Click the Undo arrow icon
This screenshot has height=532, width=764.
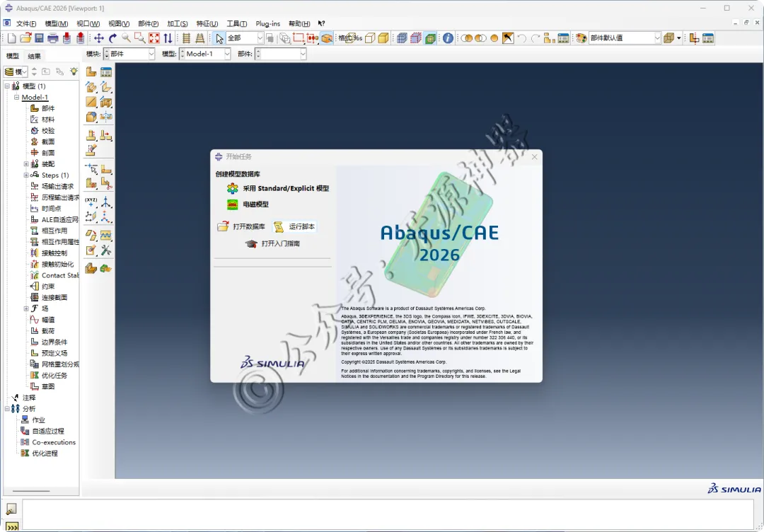pyautogui.click(x=522, y=38)
